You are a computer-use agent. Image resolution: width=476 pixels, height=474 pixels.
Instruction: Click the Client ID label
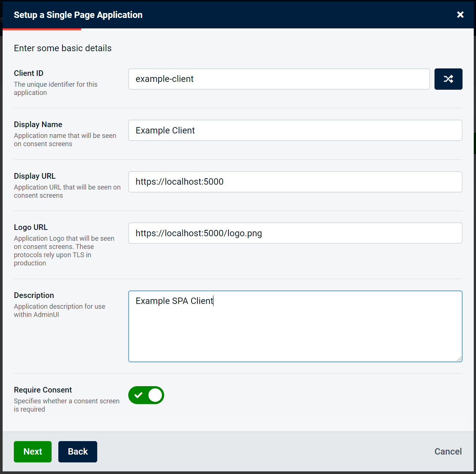click(x=29, y=73)
